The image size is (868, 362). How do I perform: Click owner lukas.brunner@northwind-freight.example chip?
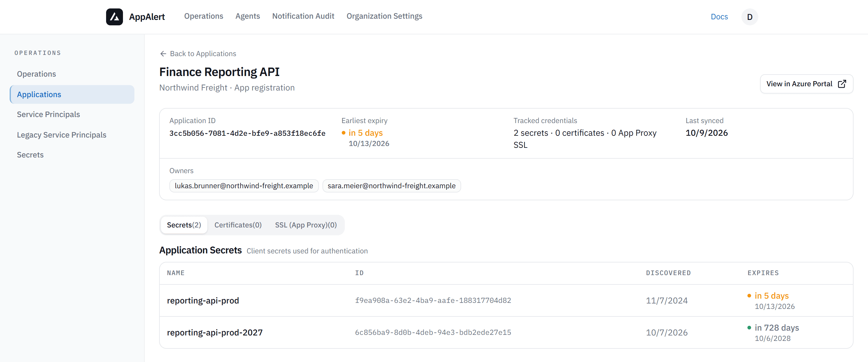(244, 186)
